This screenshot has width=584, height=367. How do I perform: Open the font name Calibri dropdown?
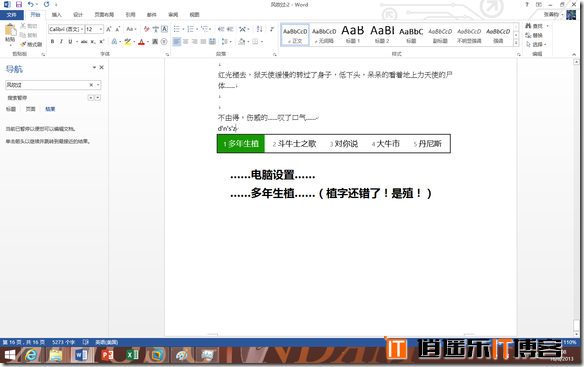(82, 29)
